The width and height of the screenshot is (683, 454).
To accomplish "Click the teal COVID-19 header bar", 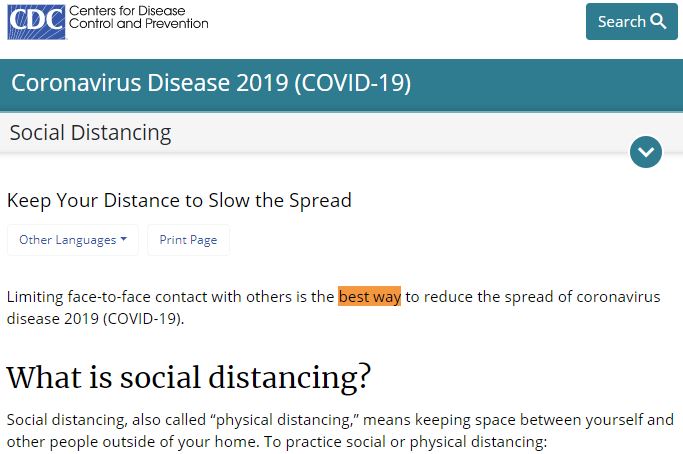I will pyautogui.click(x=342, y=85).
